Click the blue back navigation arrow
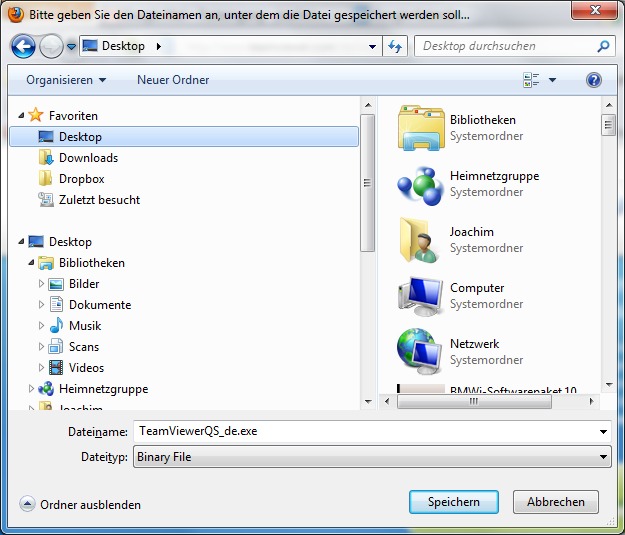This screenshot has height=535, width=625. click(23, 46)
